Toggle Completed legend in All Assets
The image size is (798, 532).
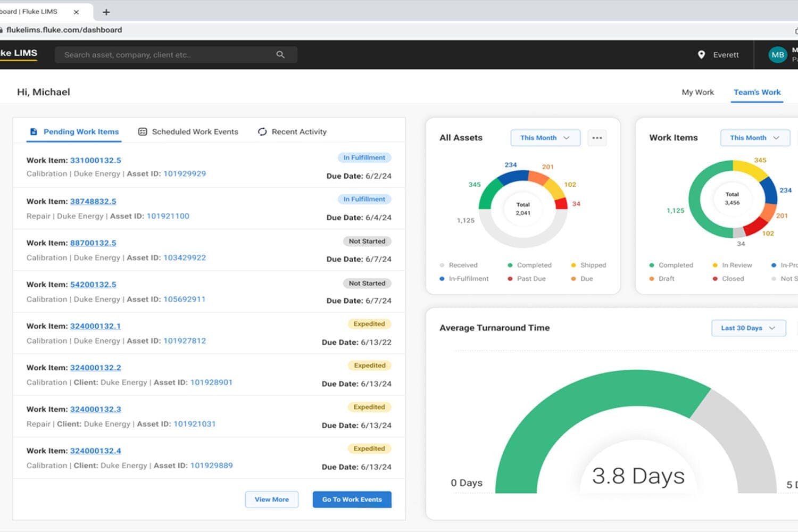pyautogui.click(x=530, y=265)
